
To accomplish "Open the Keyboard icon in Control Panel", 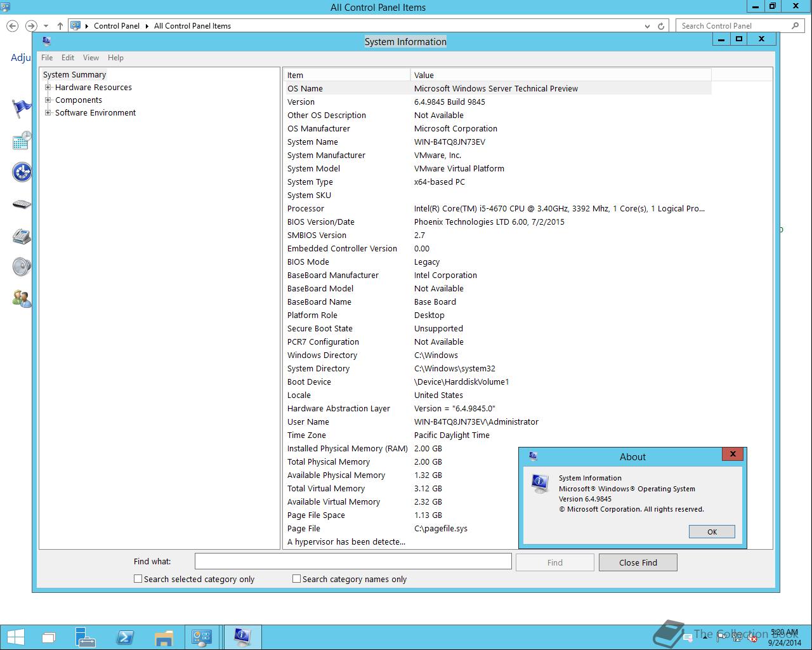I will [x=22, y=204].
